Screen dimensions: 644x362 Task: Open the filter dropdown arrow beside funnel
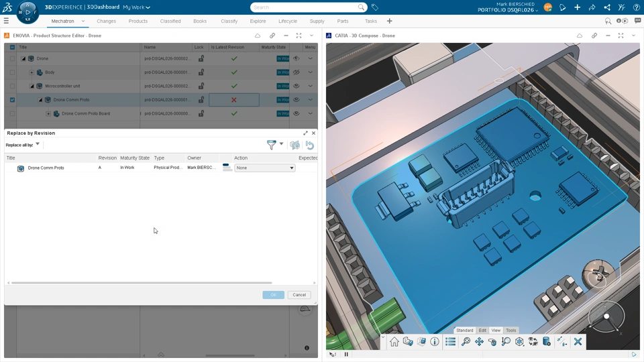coord(281,143)
